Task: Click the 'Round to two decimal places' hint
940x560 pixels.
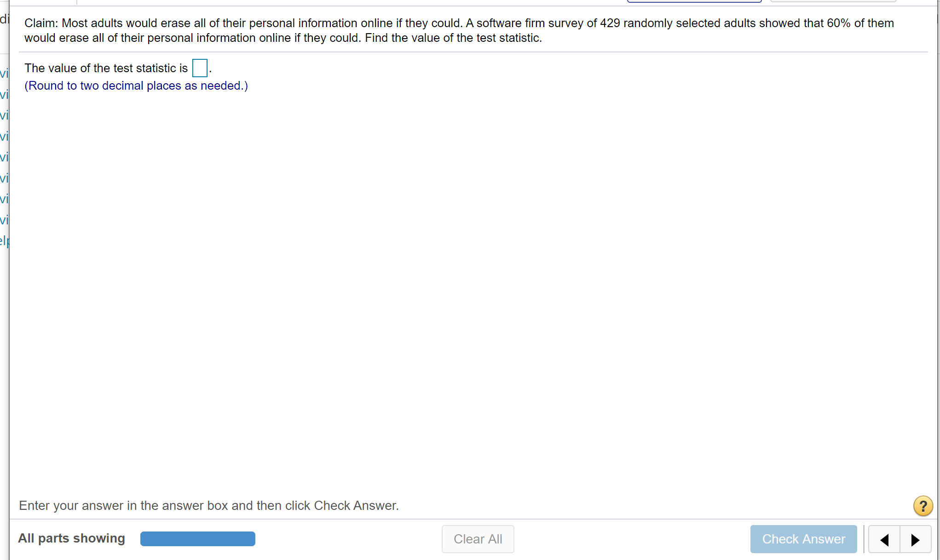Action: 136,86
